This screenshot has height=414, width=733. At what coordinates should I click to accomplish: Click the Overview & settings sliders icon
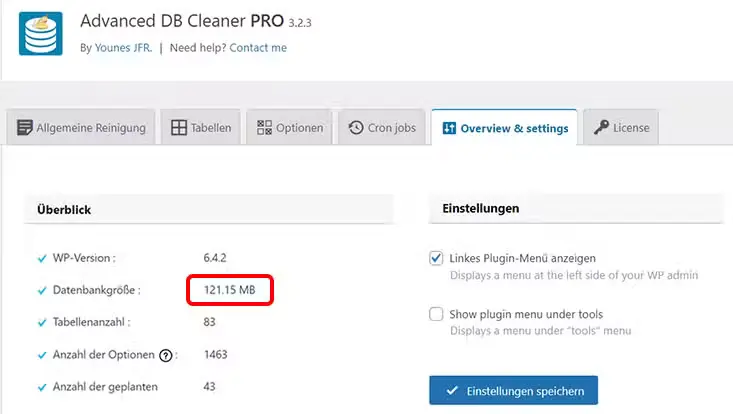[449, 128]
